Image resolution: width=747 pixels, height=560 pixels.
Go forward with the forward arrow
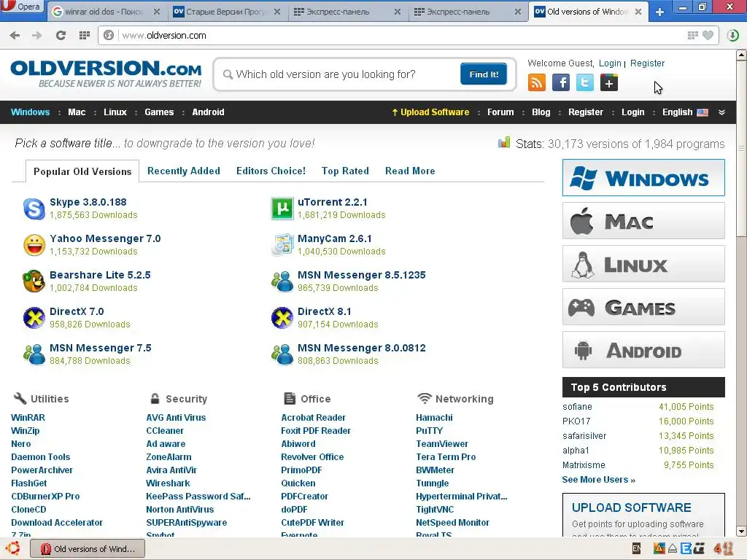37,35
